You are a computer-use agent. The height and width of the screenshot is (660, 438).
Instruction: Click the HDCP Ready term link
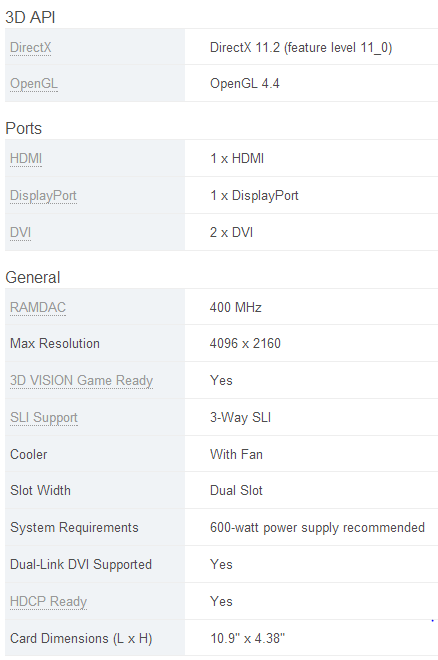click(x=48, y=601)
